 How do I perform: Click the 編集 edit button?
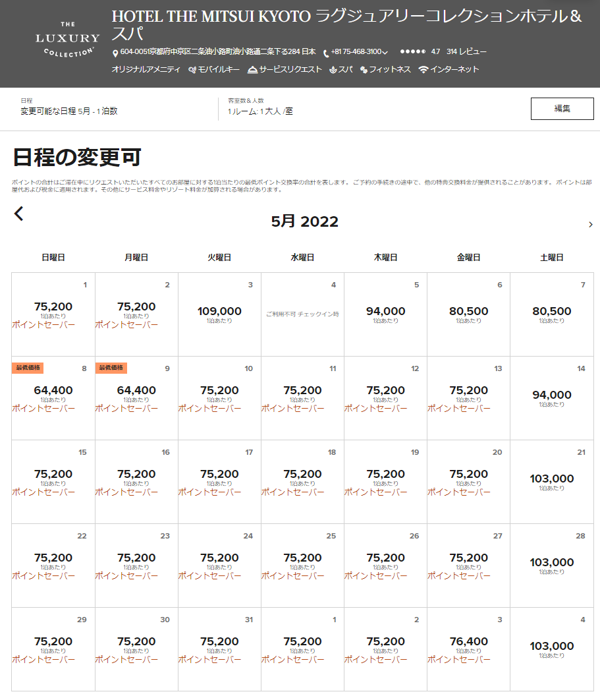(562, 109)
